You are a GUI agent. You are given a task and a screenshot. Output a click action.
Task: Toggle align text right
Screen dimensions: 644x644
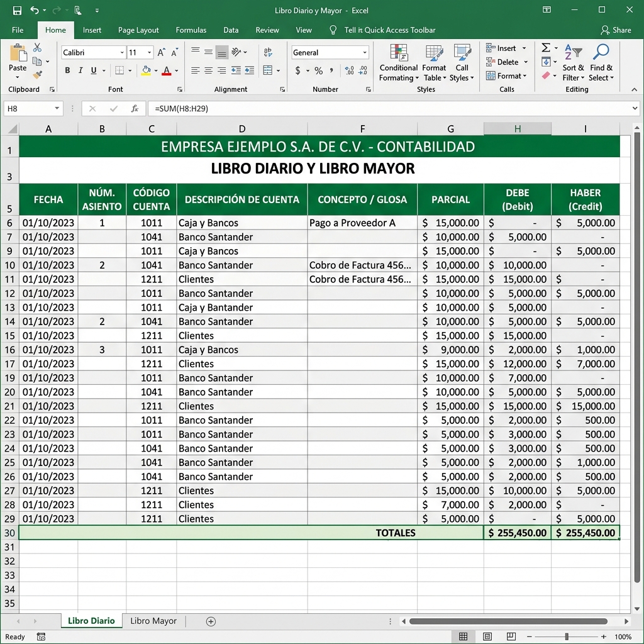point(222,70)
